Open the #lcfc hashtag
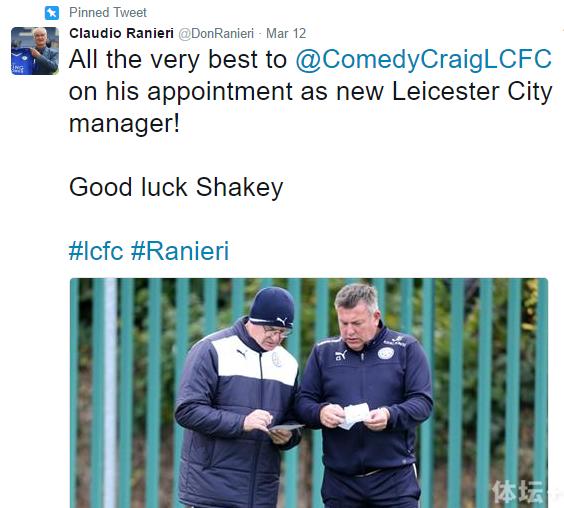This screenshot has width=564, height=508. pos(96,251)
